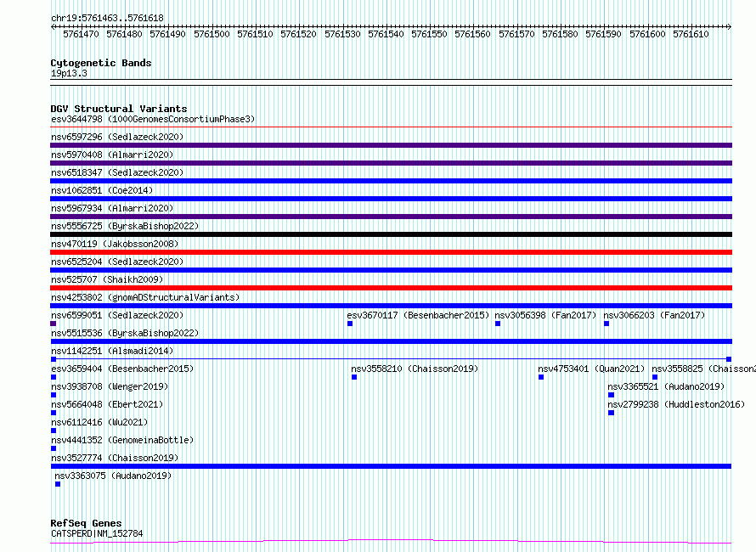Click ruler position 5761540
The width and height of the screenshot is (756, 552).
[x=386, y=34]
